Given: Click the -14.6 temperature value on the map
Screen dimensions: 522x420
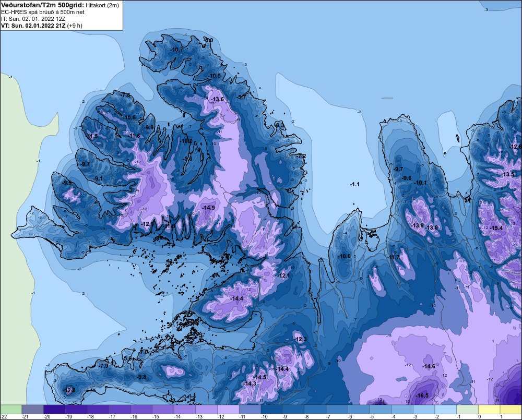Looking at the screenshot, I should (x=429, y=366).
